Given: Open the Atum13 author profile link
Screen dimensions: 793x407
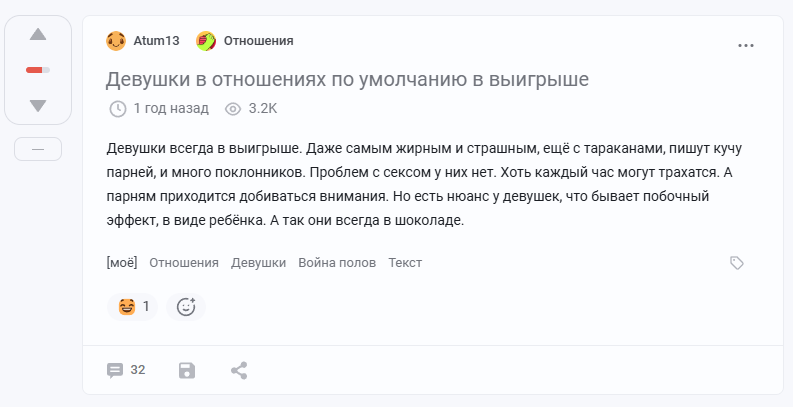Looking at the screenshot, I should (x=156, y=41).
